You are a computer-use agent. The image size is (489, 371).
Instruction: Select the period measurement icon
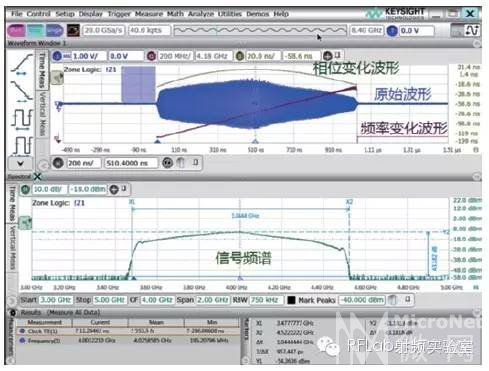22,119
